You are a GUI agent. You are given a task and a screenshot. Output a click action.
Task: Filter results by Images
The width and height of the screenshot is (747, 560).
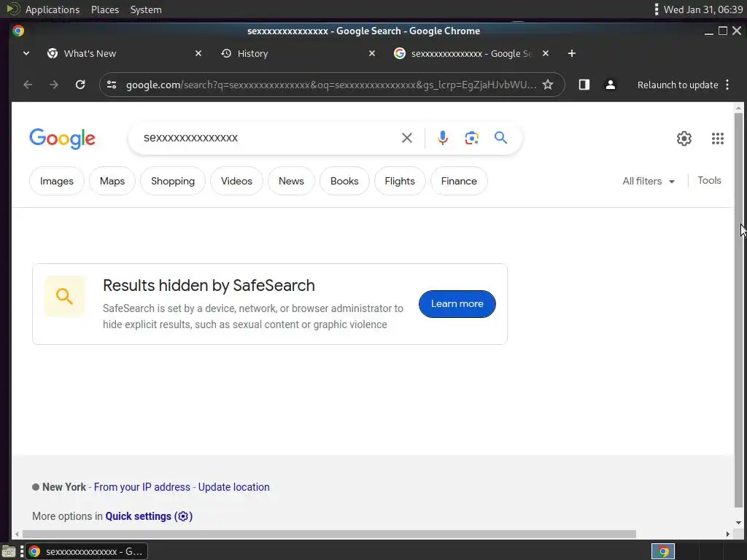point(57,181)
